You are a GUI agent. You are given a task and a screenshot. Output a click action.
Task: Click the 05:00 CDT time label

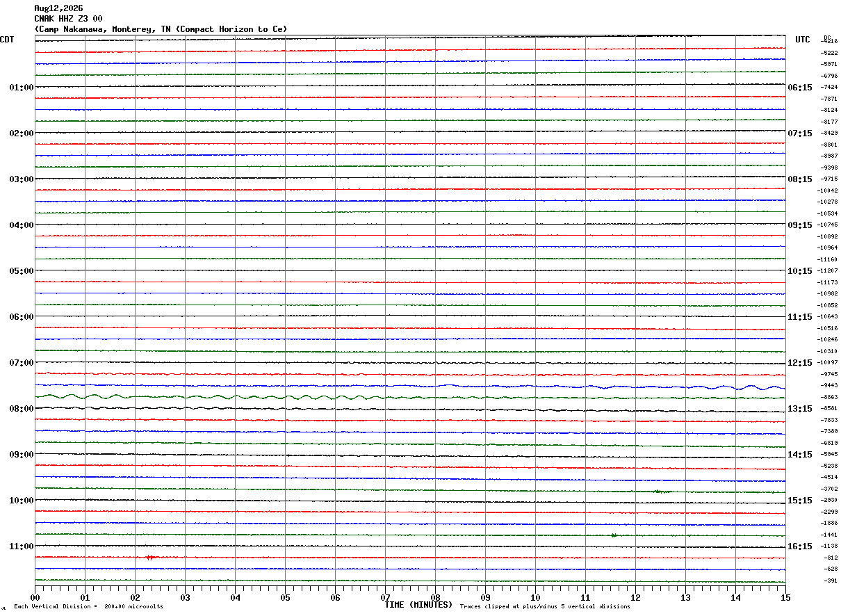point(22,271)
